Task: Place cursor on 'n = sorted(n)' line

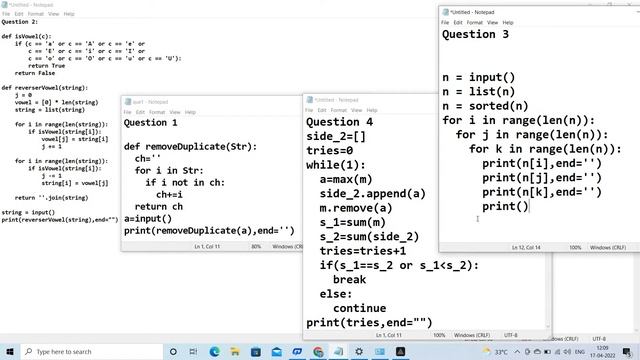Action: (x=485, y=106)
